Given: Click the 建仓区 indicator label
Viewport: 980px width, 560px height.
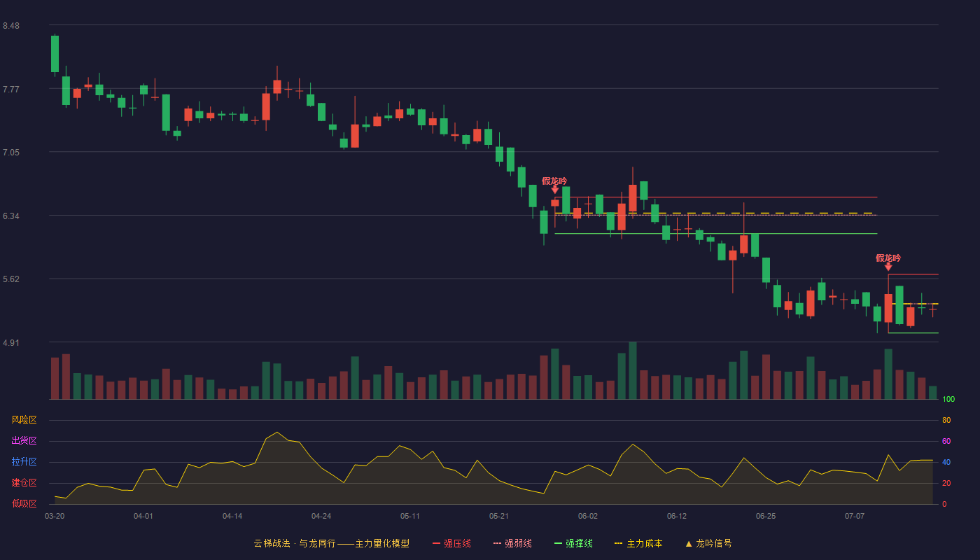Looking at the screenshot, I should pyautogui.click(x=24, y=483).
